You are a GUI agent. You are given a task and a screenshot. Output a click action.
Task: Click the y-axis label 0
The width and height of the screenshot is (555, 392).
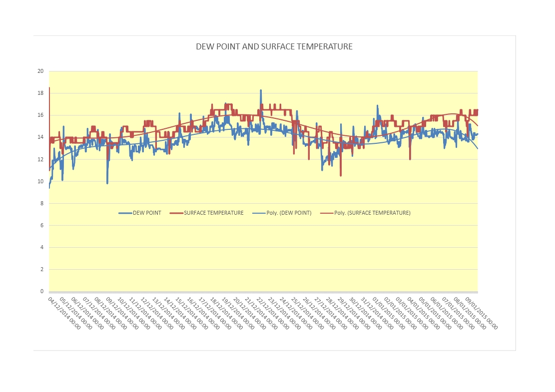click(x=42, y=291)
